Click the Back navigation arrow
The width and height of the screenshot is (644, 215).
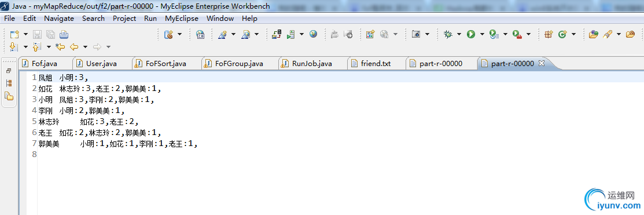[x=74, y=46]
